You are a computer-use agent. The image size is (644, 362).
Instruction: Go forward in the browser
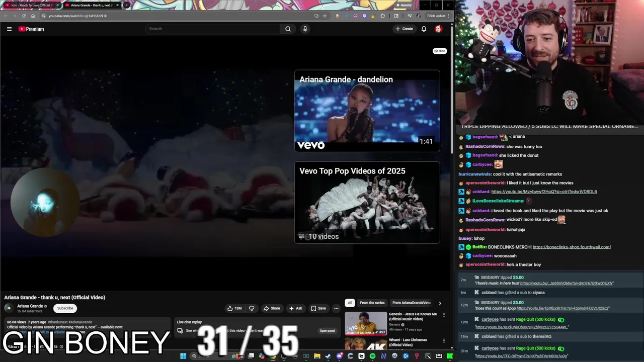(15, 16)
